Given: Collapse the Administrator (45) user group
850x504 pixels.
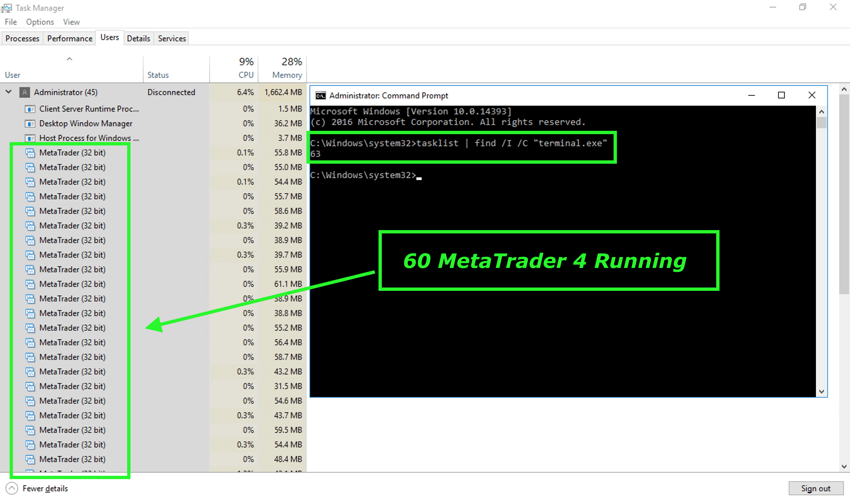Looking at the screenshot, I should [9, 92].
